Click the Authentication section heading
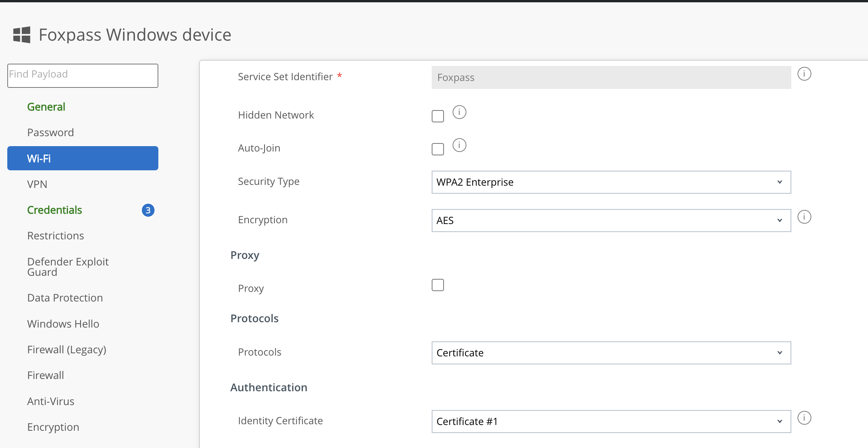 [x=269, y=387]
